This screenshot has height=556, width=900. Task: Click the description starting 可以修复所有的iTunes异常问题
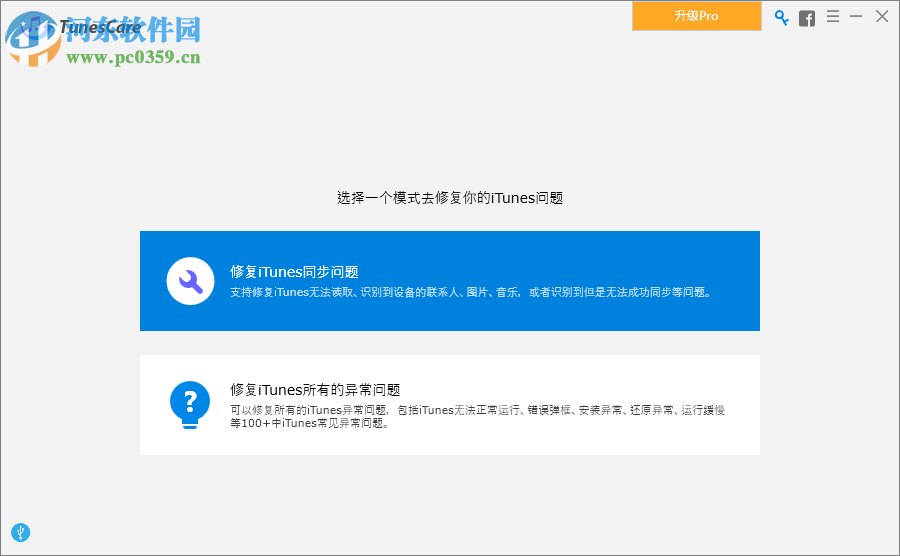tap(478, 417)
